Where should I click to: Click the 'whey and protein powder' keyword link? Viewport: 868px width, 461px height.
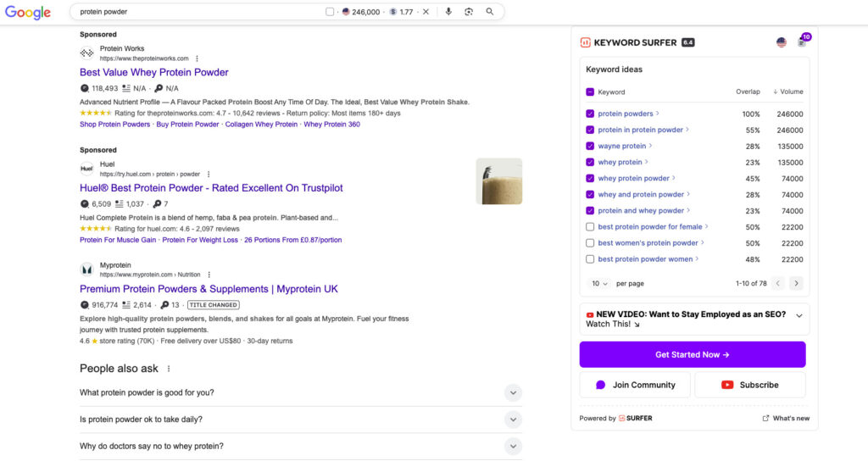641,195
